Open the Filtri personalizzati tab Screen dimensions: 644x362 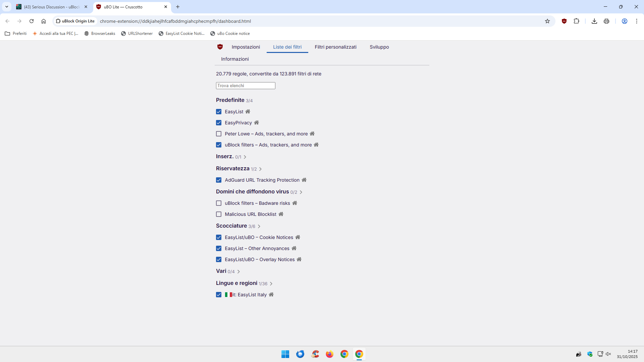[335, 47]
